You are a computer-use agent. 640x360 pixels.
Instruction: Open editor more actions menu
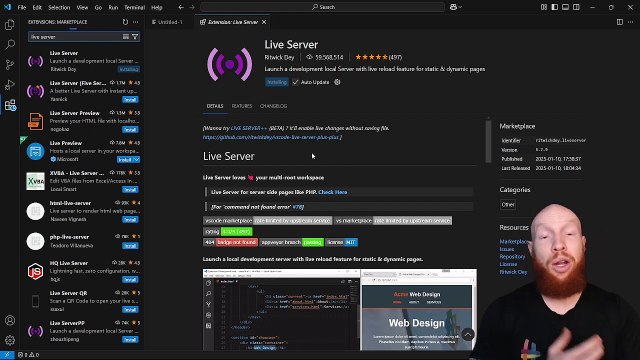[631, 22]
